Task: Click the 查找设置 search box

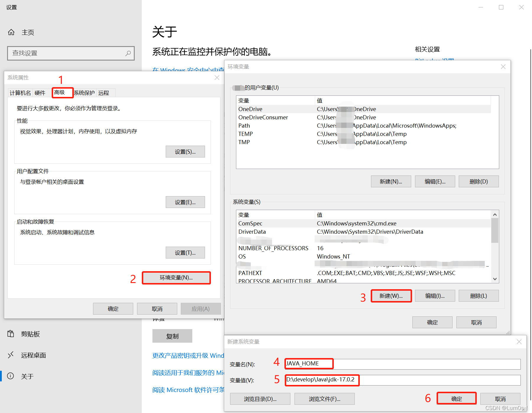Action: coord(71,53)
